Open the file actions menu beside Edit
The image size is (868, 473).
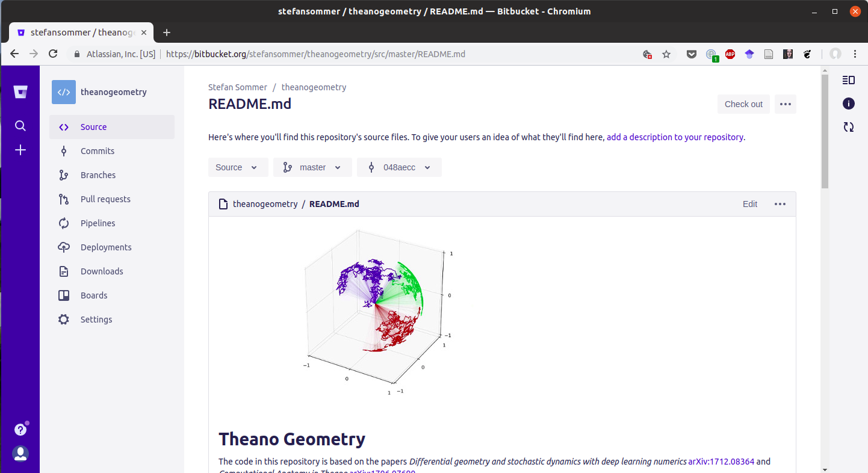(x=780, y=204)
